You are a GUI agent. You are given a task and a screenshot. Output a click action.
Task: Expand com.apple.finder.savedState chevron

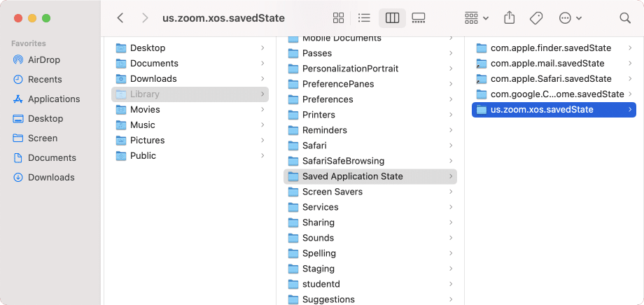(630, 48)
